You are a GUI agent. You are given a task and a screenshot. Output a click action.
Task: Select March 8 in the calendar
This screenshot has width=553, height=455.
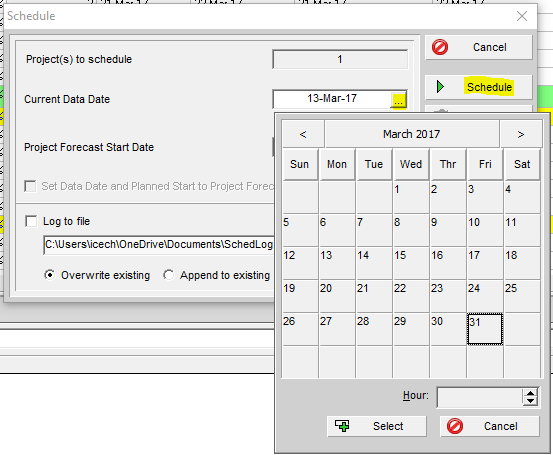click(x=411, y=230)
